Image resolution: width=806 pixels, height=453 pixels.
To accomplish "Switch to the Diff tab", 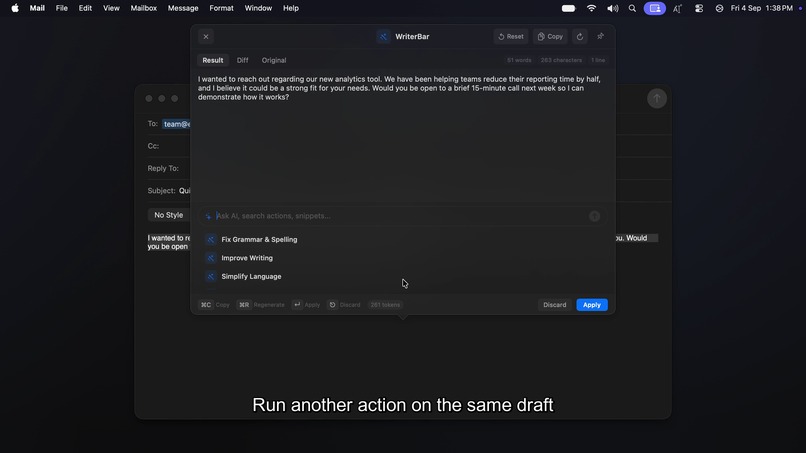I will pyautogui.click(x=243, y=60).
